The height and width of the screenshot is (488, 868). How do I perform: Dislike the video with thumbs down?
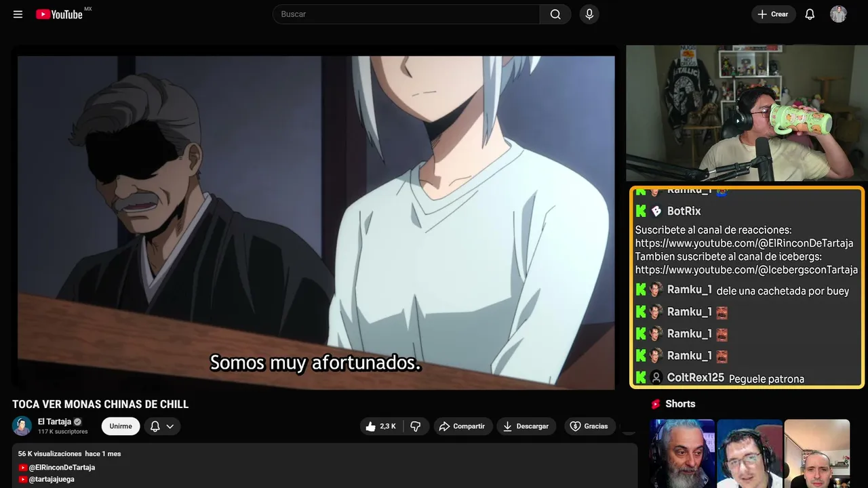(416, 426)
